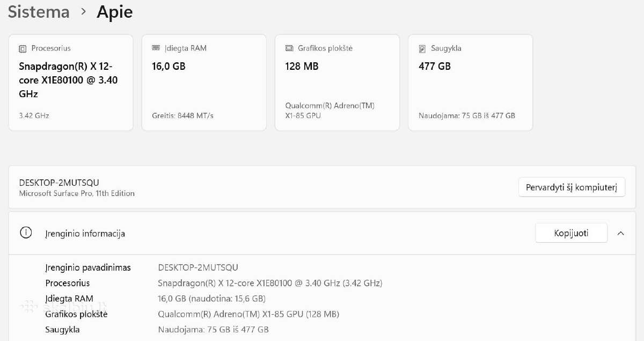This screenshot has height=341, width=644.
Task: Click the Pervardyti šį kompiuterį button
Action: (x=572, y=187)
